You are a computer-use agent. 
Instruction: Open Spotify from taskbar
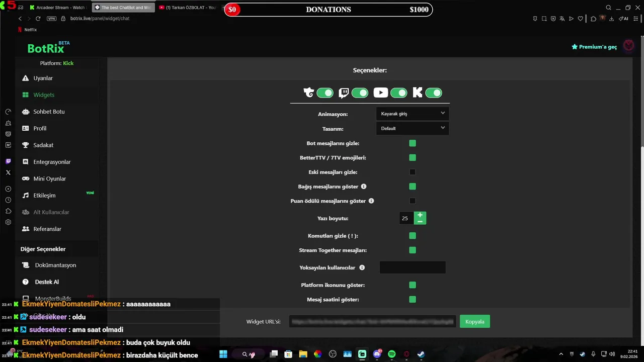pyautogui.click(x=392, y=354)
